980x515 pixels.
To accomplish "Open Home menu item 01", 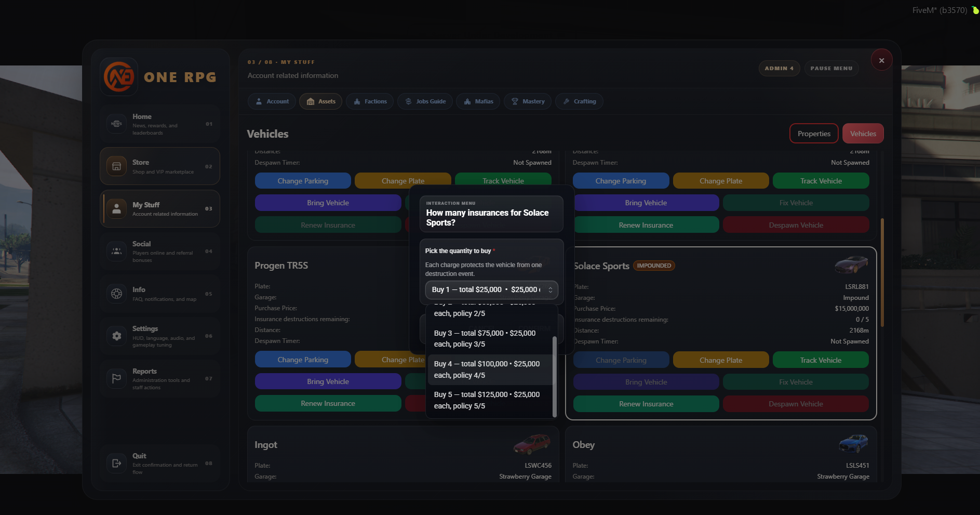I will [x=160, y=124].
